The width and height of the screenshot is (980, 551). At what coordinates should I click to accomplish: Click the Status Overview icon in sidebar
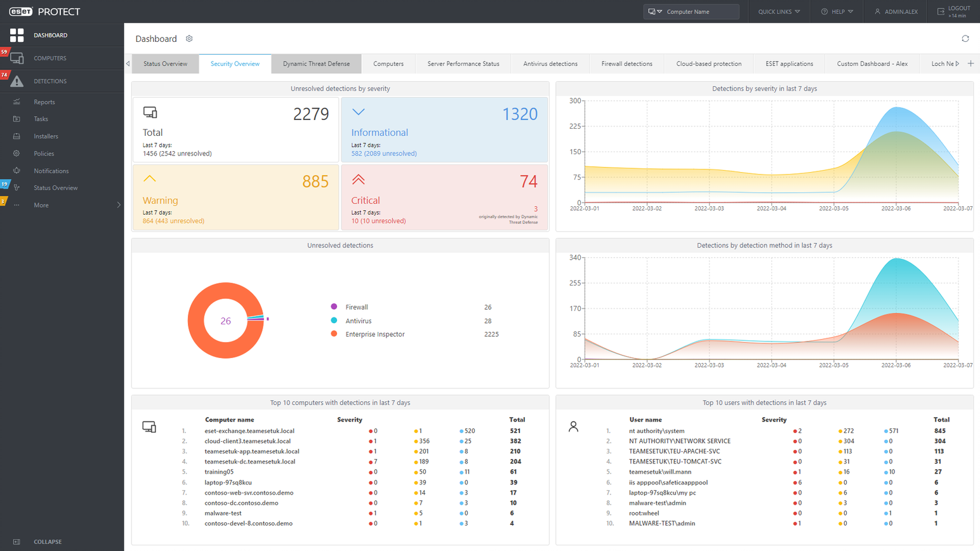point(17,188)
